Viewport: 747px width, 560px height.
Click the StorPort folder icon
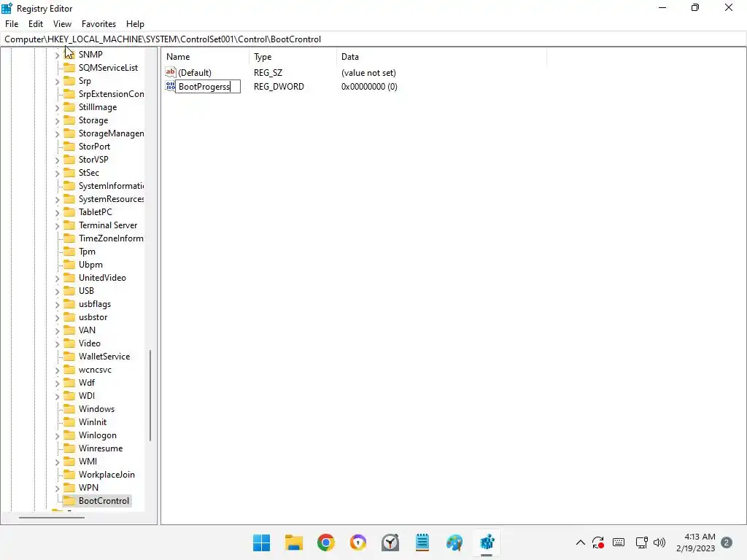click(x=69, y=146)
